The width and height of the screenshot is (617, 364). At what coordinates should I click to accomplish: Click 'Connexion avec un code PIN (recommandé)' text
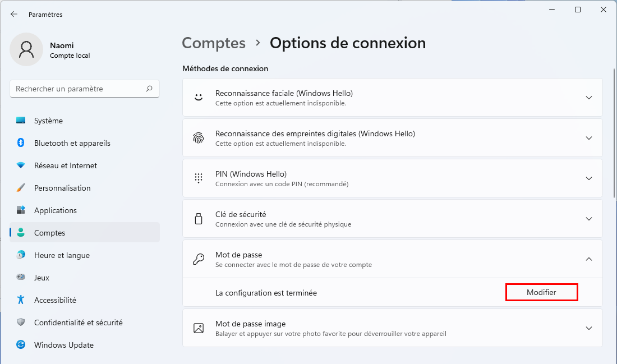[x=282, y=184]
